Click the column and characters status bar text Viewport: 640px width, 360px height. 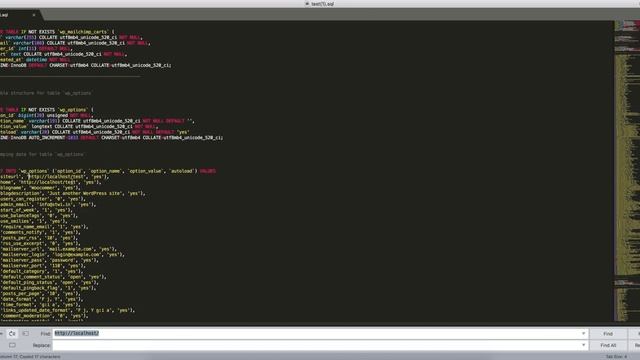(x=30, y=357)
